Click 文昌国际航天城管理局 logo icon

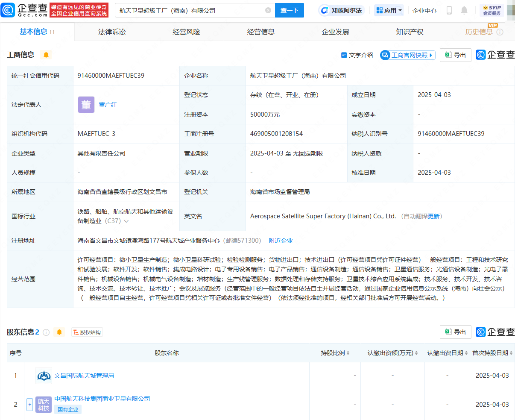pos(44,376)
